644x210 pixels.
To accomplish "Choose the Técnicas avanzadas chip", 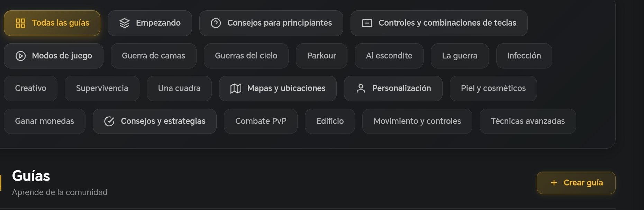I will click(528, 121).
